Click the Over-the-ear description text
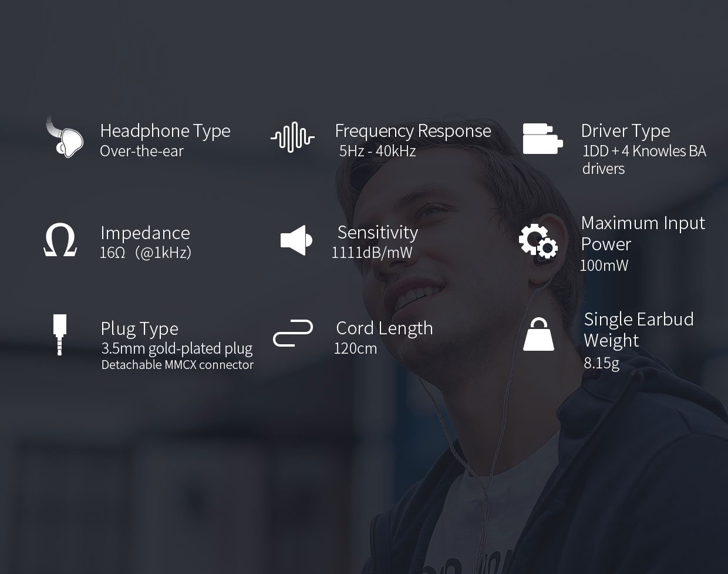728x574 pixels. pos(141,151)
